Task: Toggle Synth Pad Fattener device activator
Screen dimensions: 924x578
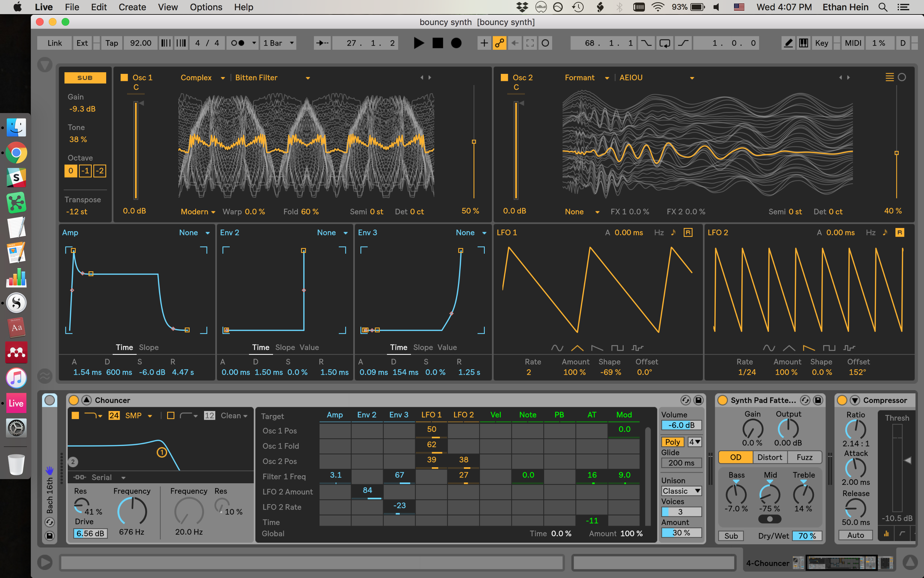Action: point(723,400)
